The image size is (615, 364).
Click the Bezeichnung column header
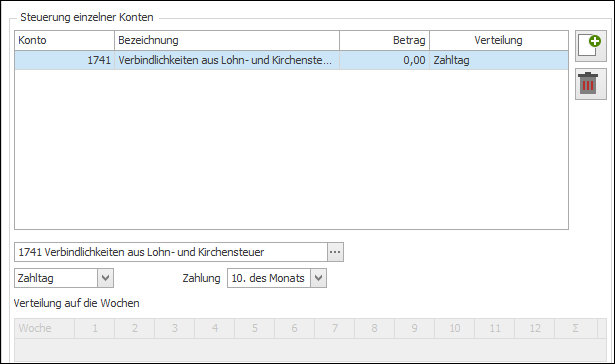pyautogui.click(x=227, y=40)
